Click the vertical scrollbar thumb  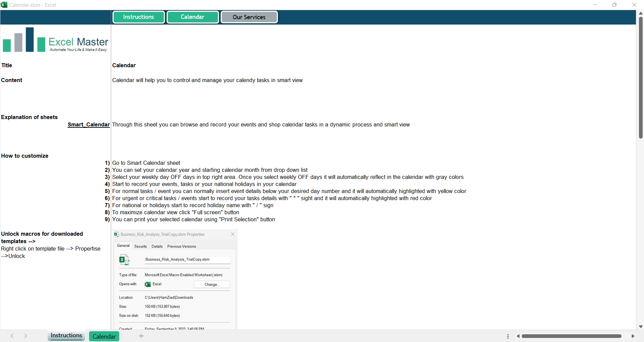pyautogui.click(x=641, y=77)
